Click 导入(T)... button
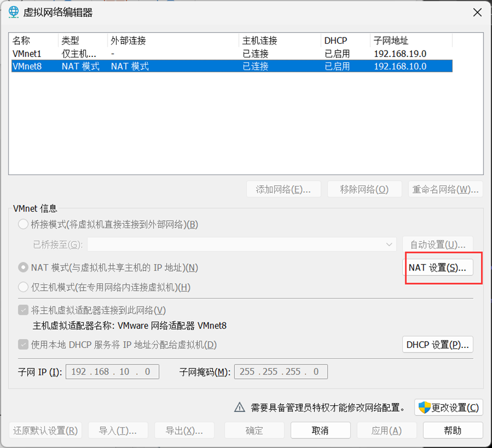Screen dimensions: 492x448 [x=118, y=430]
